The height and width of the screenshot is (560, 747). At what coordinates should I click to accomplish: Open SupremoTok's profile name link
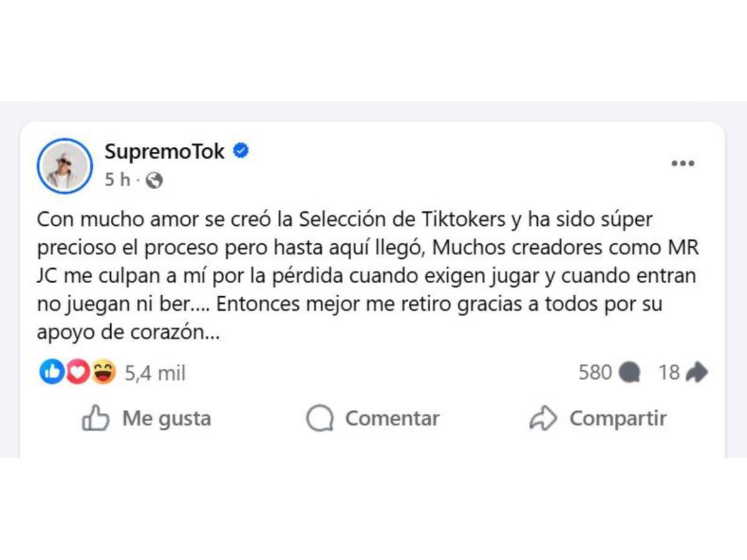pyautogui.click(x=163, y=151)
